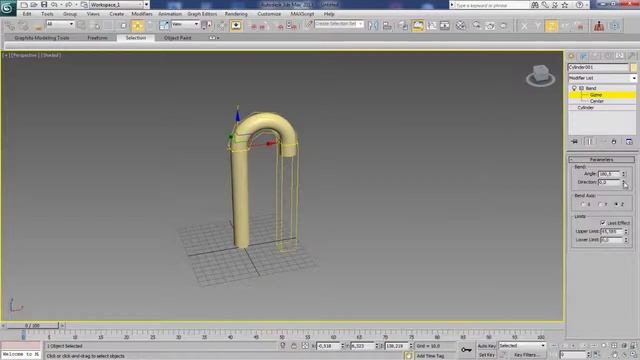Click Configure Modifier Sets icon
This screenshot has height=360, width=640.
629,142
